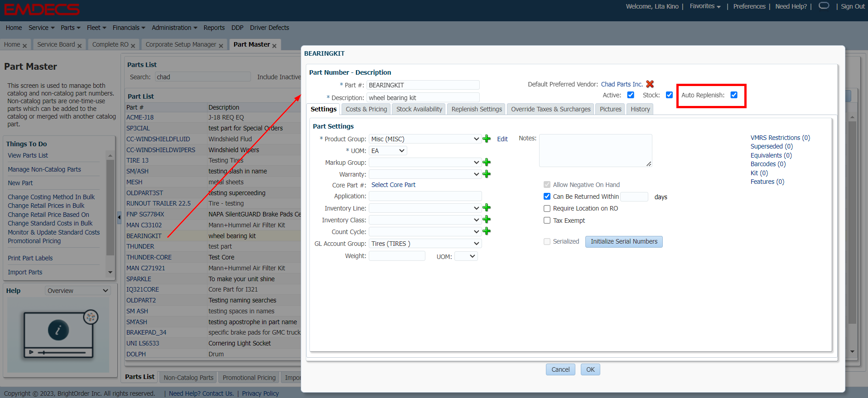This screenshot has width=868, height=398.
Task: Close the Complete RO tab
Action: coord(133,46)
